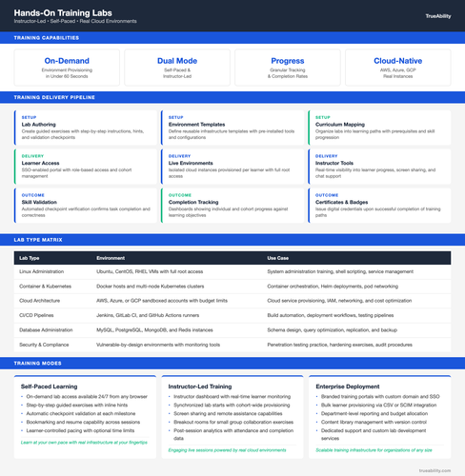Click the Engaging live sessions tagline

point(227,450)
